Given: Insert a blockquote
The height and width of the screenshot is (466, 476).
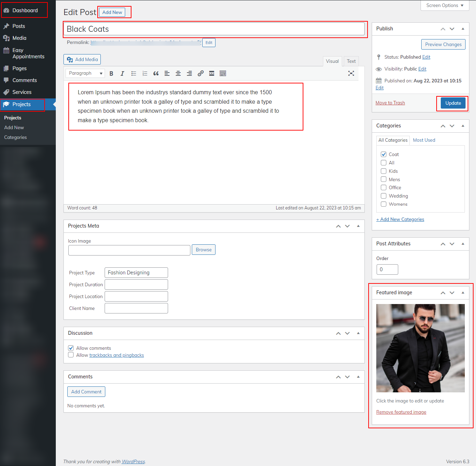Looking at the screenshot, I should click(156, 73).
